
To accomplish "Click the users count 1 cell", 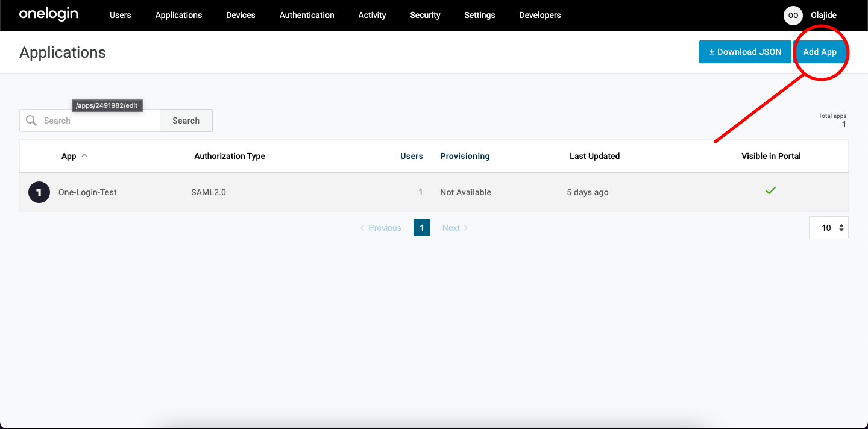I will (421, 192).
